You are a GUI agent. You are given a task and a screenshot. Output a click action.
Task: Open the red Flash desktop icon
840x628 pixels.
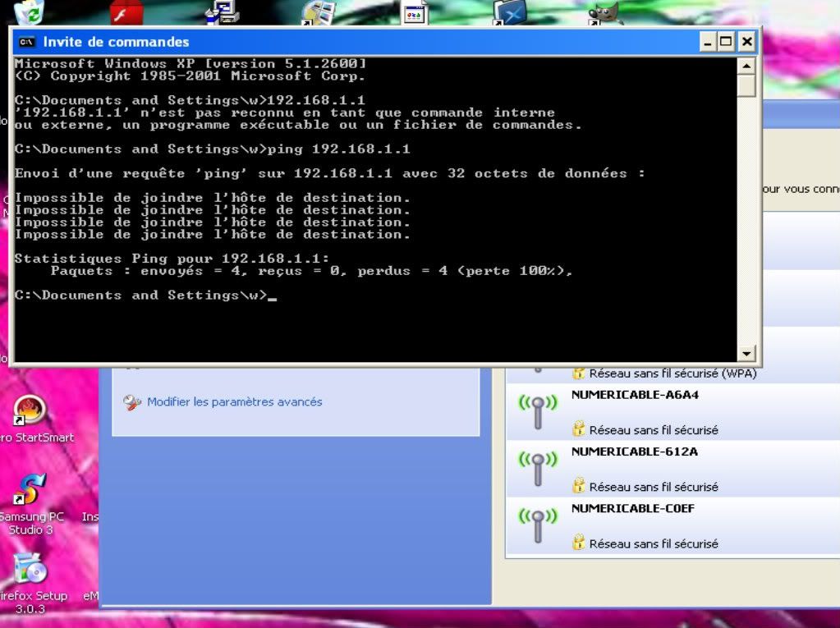[x=126, y=11]
